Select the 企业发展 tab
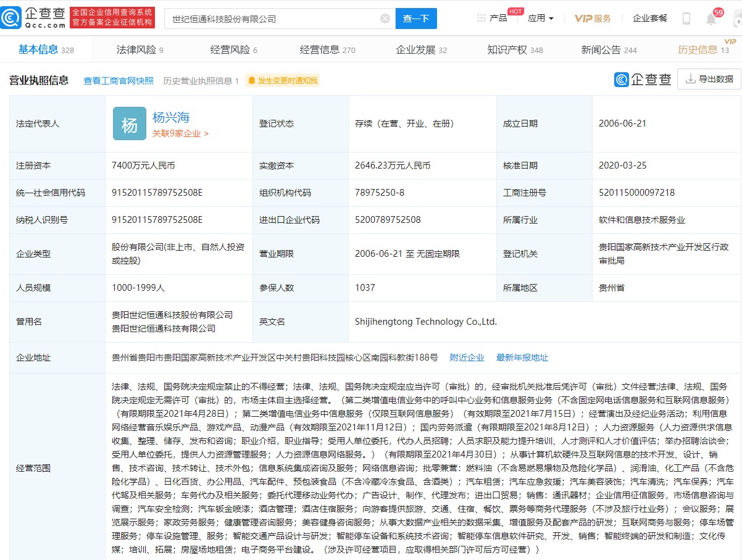 coord(421,50)
